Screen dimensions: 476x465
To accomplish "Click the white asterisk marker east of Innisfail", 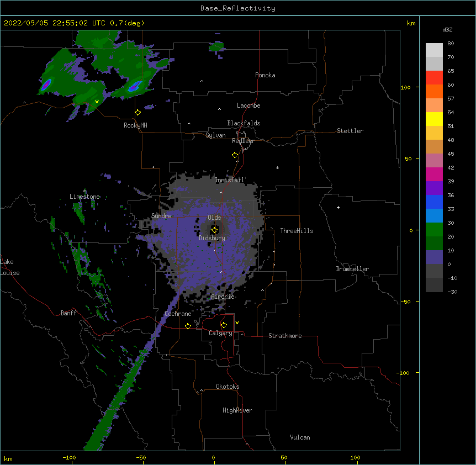I will point(277,168).
